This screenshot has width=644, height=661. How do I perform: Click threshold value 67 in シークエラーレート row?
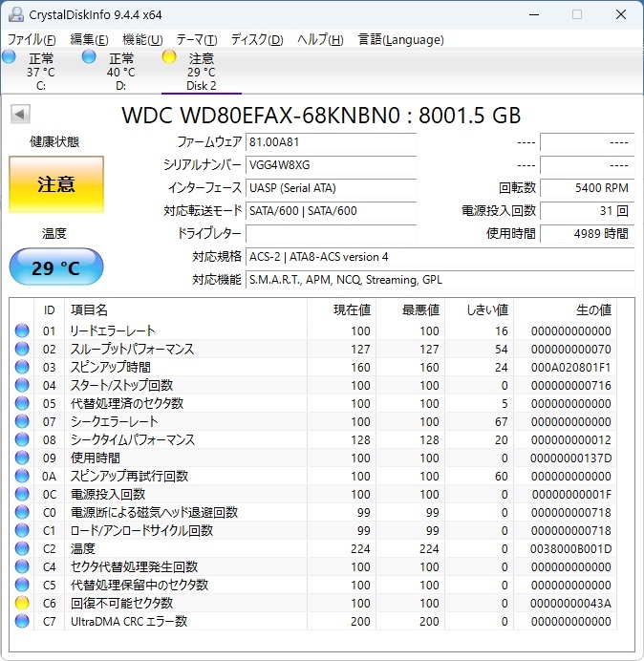click(501, 421)
